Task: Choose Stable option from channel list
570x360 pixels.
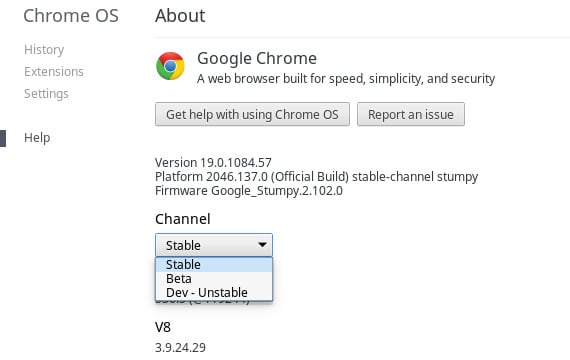Action: (x=214, y=264)
